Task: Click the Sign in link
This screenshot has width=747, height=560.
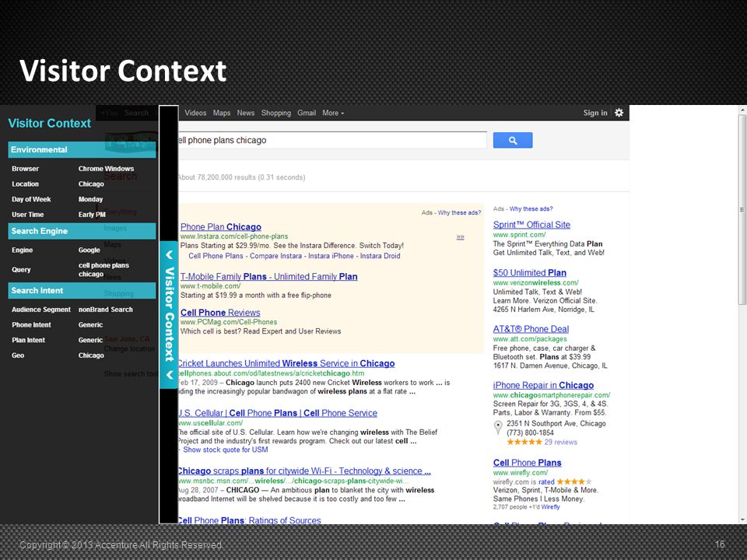Action: coord(595,113)
